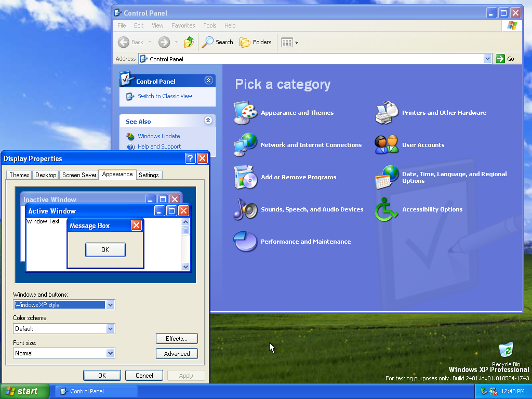Image resolution: width=532 pixels, height=399 pixels.
Task: Open Color scheme dropdown
Action: tap(110, 328)
